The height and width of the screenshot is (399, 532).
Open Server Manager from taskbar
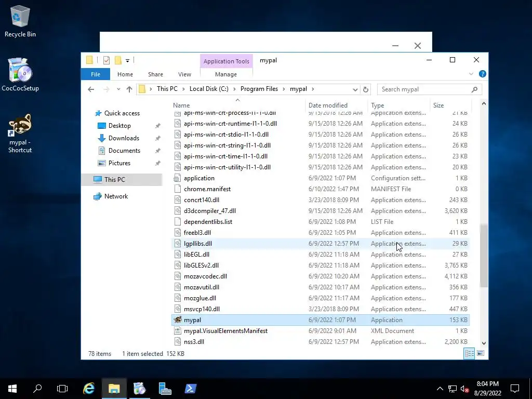(165, 389)
